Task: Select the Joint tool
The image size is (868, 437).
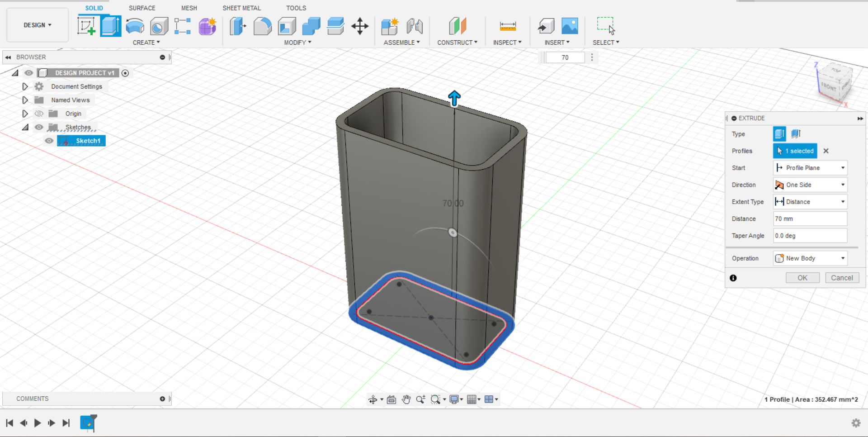Action: (x=415, y=26)
